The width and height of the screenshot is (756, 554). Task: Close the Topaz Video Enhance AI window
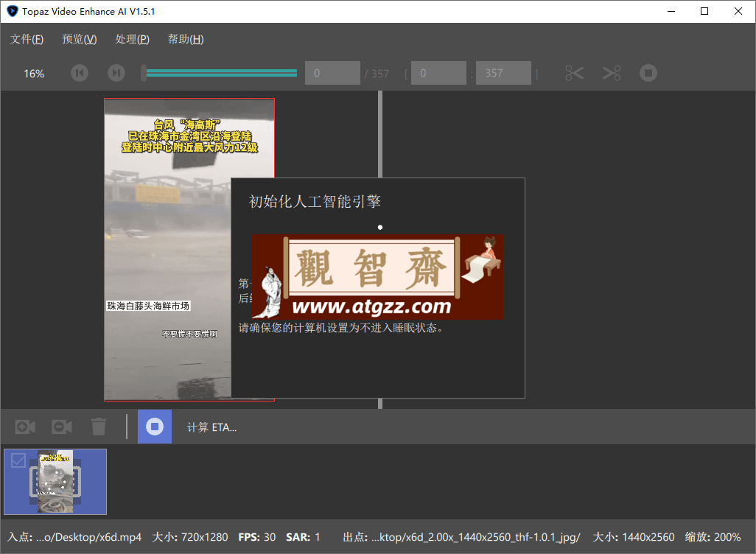(738, 11)
